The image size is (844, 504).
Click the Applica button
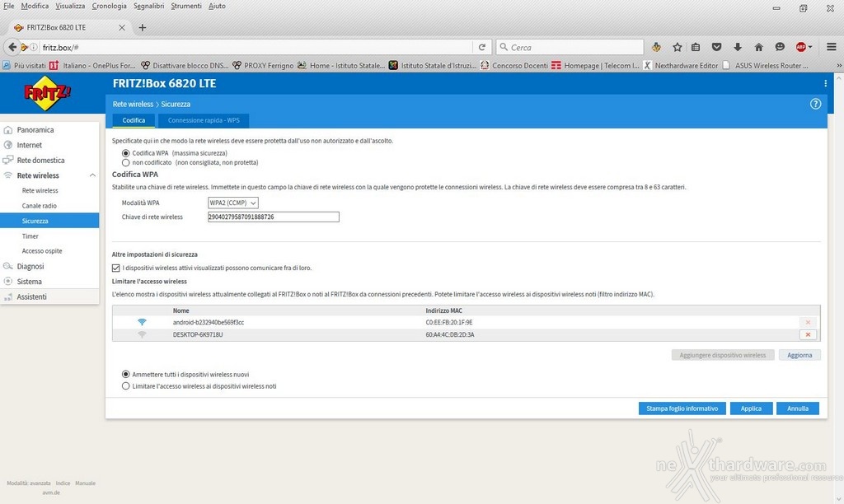pos(751,408)
